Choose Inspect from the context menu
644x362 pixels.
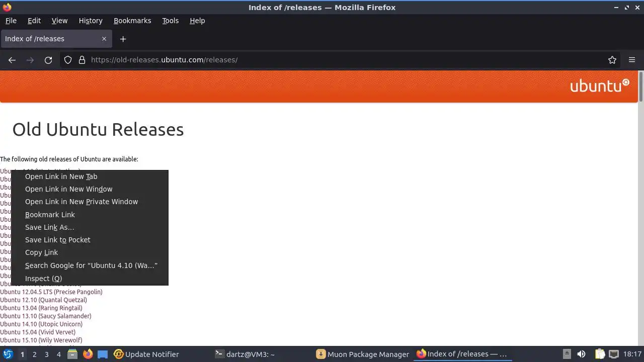click(90, 279)
